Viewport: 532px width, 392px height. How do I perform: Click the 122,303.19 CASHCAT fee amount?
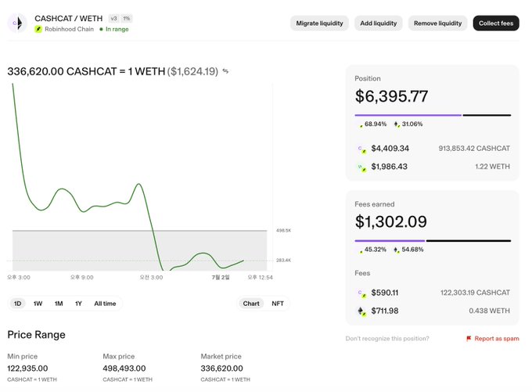pyautogui.click(x=475, y=293)
